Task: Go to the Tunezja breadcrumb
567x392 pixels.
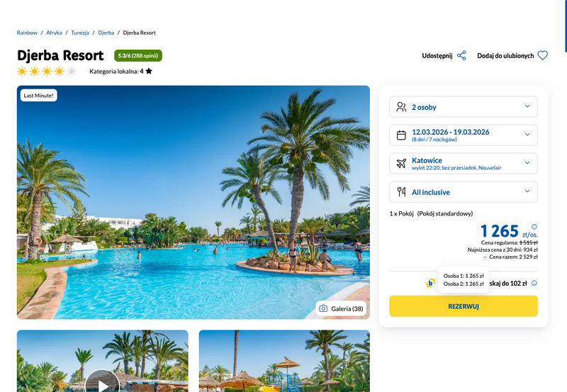Action: tap(80, 33)
